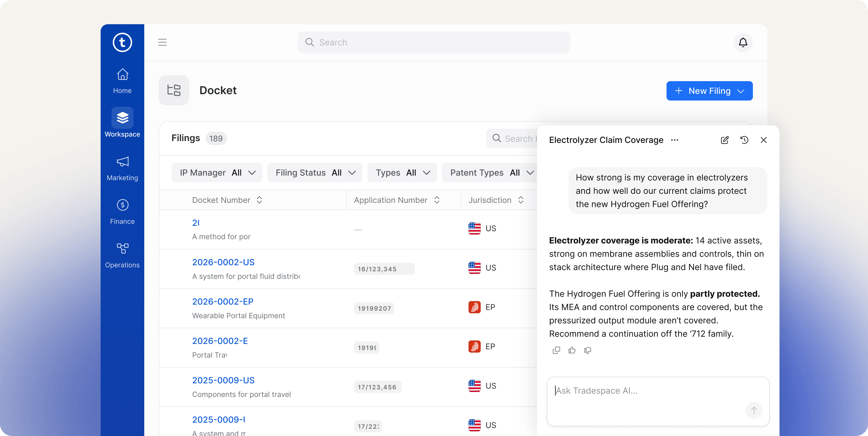Expand the Patent Types filter dropdown
Image resolution: width=868 pixels, height=436 pixels.
tap(489, 173)
